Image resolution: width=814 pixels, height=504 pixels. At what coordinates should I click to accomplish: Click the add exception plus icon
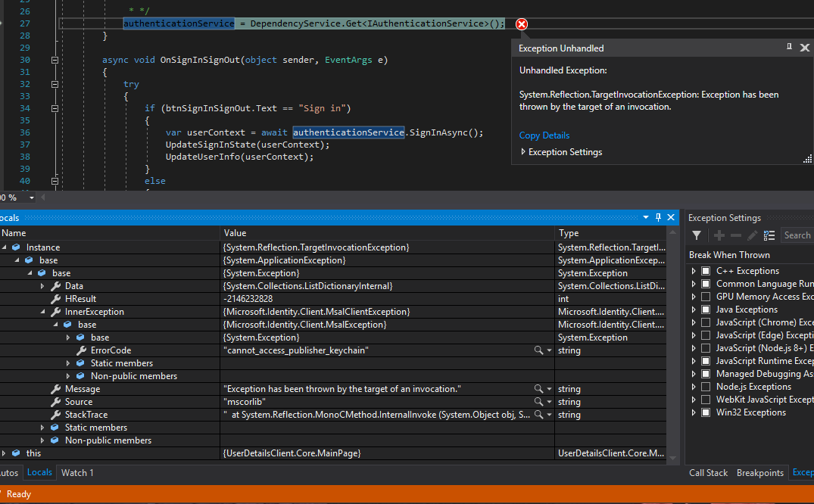[x=719, y=235]
